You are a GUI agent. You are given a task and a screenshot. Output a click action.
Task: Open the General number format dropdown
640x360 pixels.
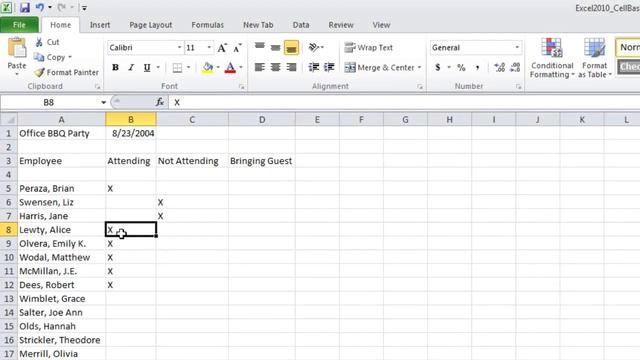(517, 48)
